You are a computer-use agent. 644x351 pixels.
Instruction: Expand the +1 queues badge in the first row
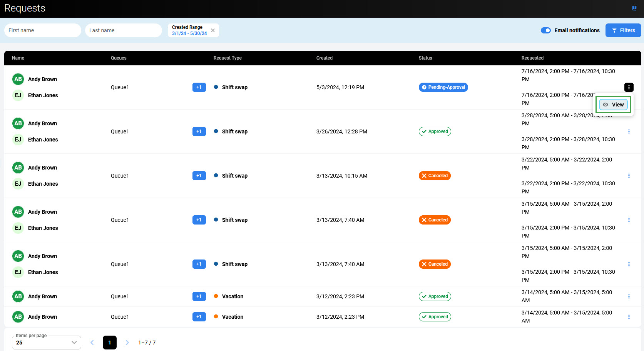click(199, 87)
